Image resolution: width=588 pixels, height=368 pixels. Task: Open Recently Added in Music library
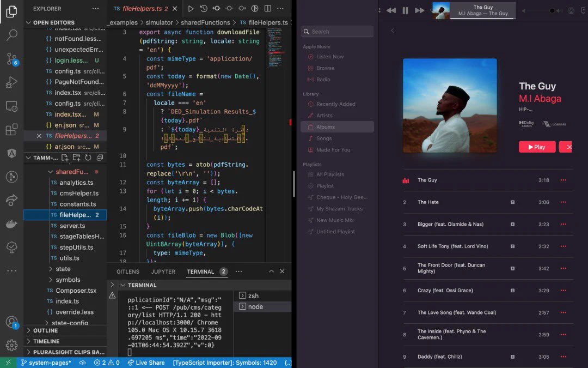[335, 104]
